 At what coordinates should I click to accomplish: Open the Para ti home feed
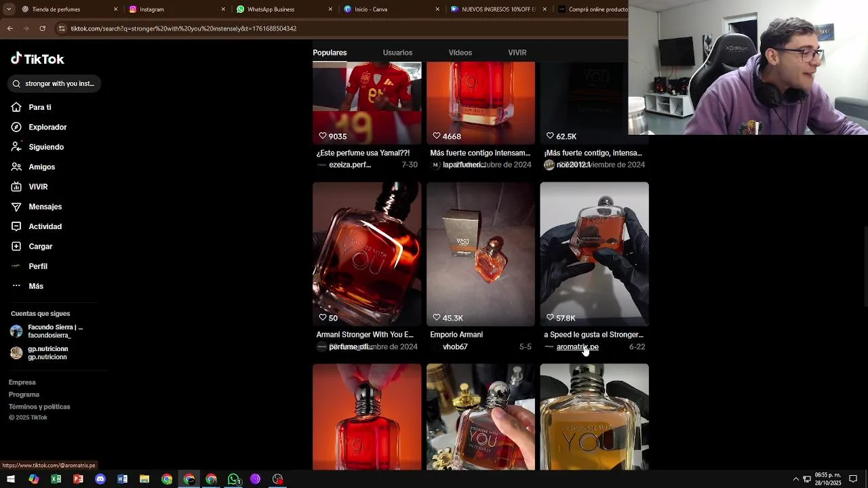(x=31, y=107)
